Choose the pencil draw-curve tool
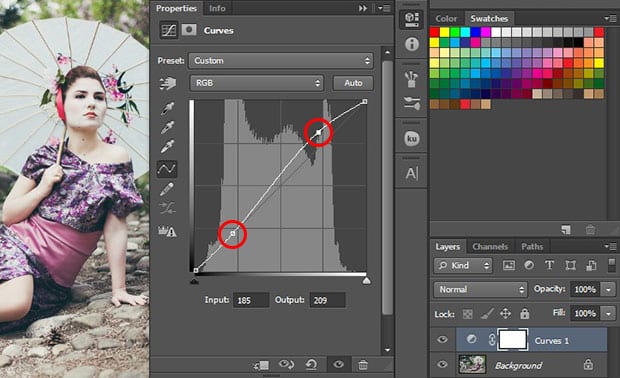Viewport: 620px width, 378px height. [x=167, y=189]
